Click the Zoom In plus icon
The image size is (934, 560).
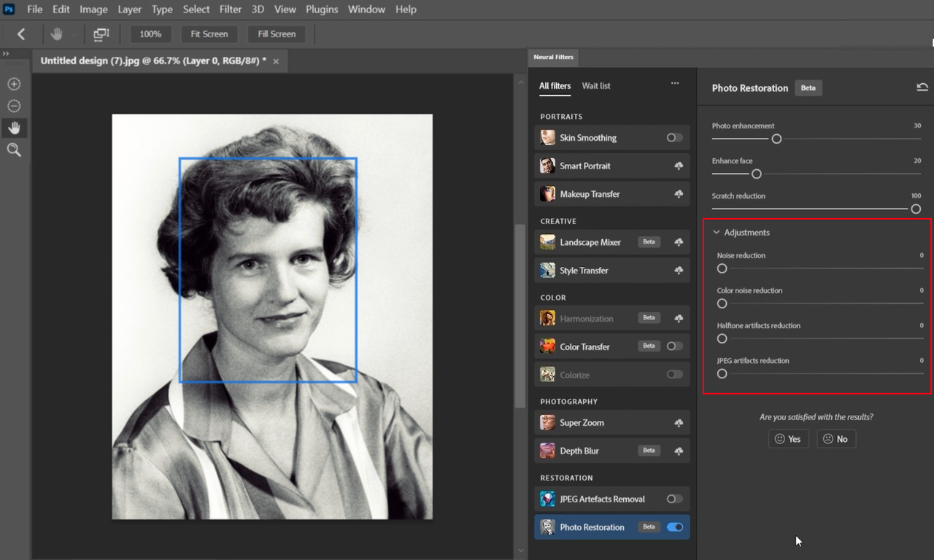(14, 84)
